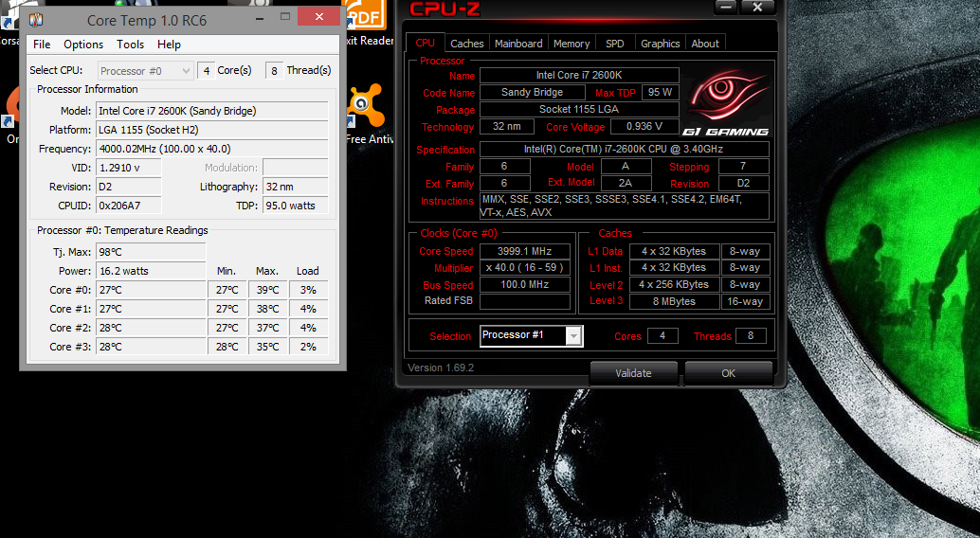Select the CPU tab in CPU-Z
Screen dimensions: 980x538
[x=425, y=44]
